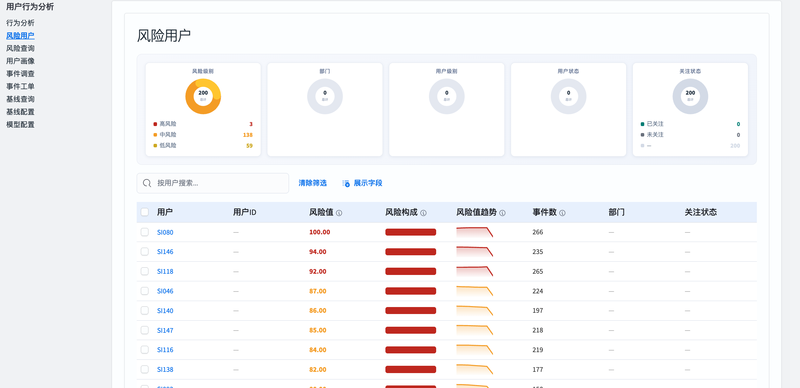Check the box for user SI116
Image resolution: width=800 pixels, height=388 pixels.
(x=145, y=350)
